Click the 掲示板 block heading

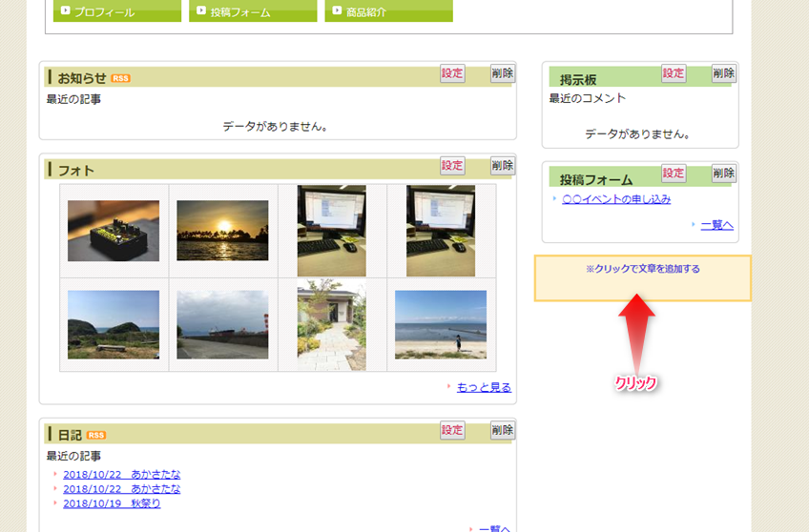578,80
